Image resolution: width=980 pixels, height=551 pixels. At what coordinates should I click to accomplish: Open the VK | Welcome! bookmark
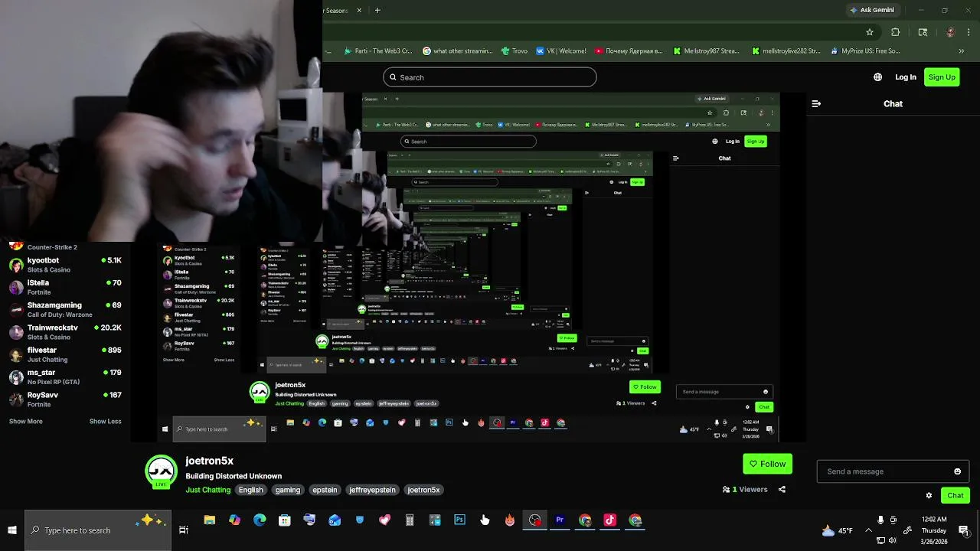[x=561, y=51]
